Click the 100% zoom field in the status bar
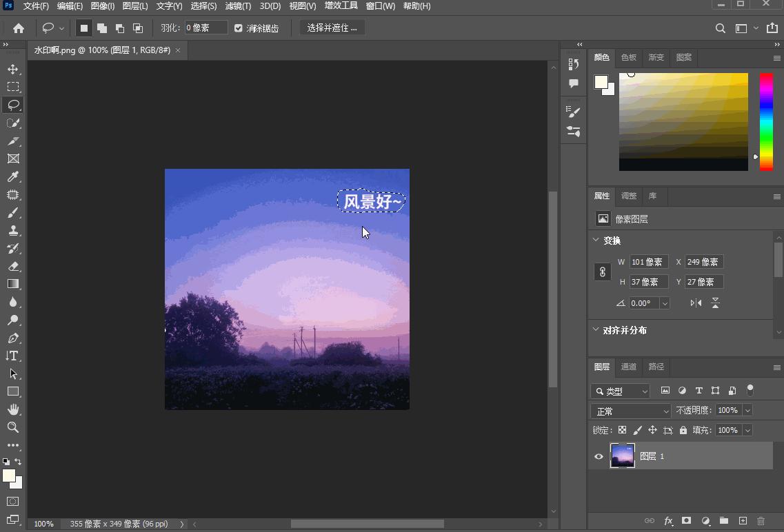The image size is (784, 532). pyautogui.click(x=43, y=524)
